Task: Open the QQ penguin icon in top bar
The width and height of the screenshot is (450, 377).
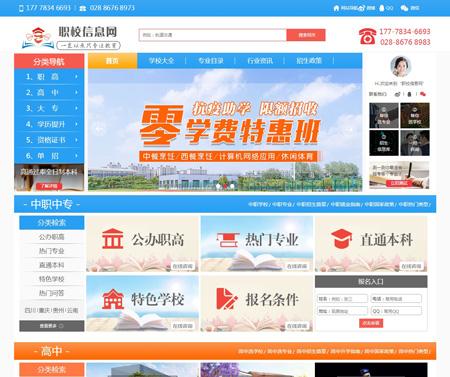Action: (382, 8)
